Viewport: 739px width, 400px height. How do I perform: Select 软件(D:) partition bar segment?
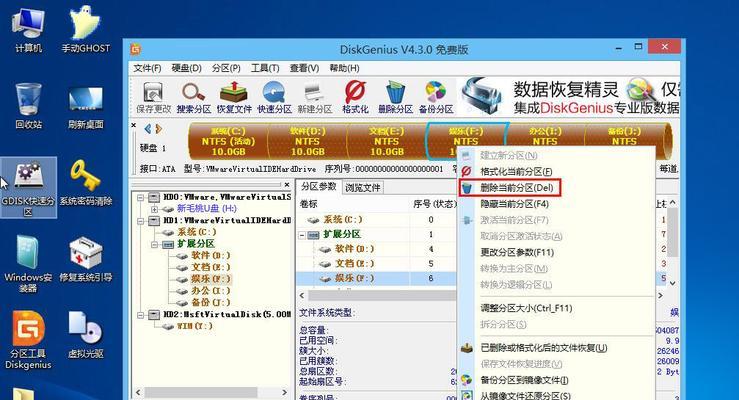click(x=307, y=141)
